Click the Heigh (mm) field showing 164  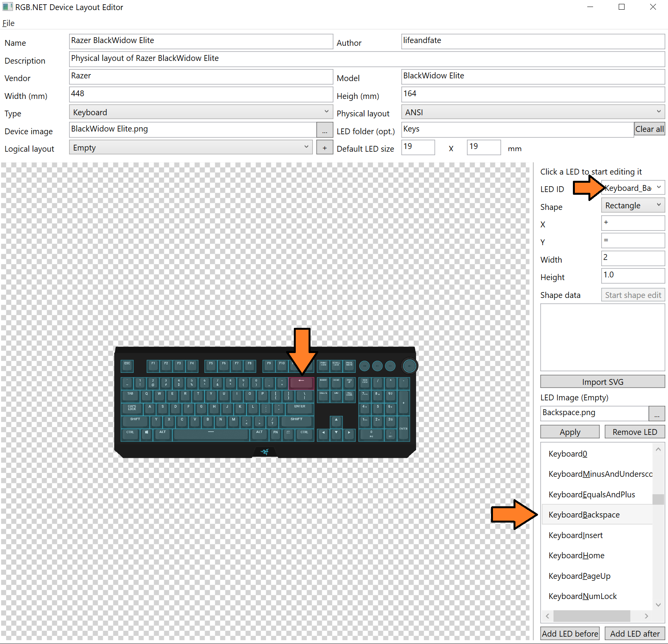coord(533,94)
